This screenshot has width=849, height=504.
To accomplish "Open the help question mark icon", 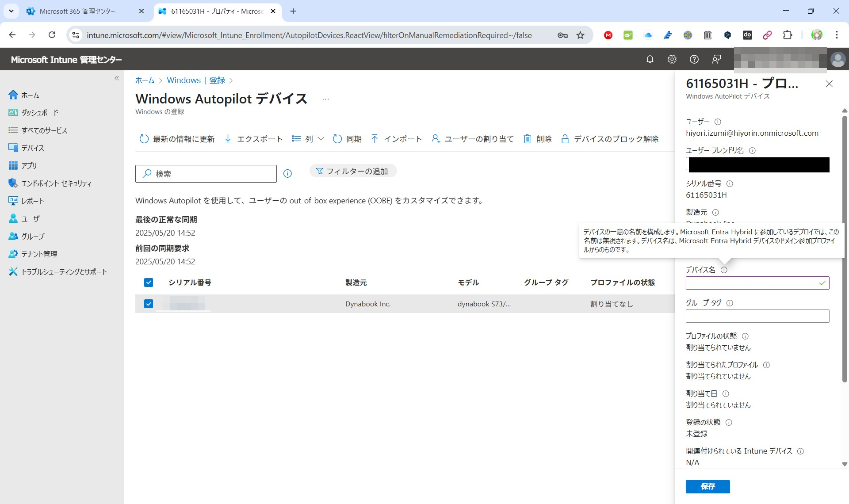I will coord(694,59).
